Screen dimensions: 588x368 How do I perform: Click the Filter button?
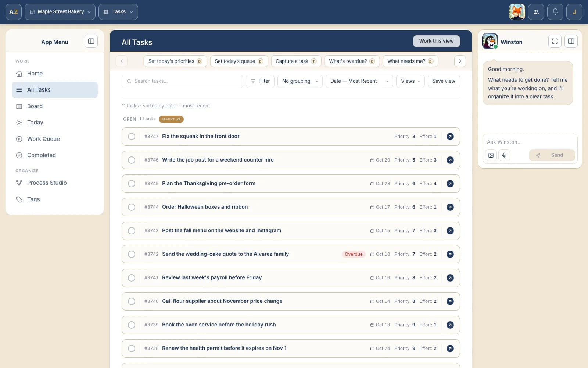click(260, 81)
